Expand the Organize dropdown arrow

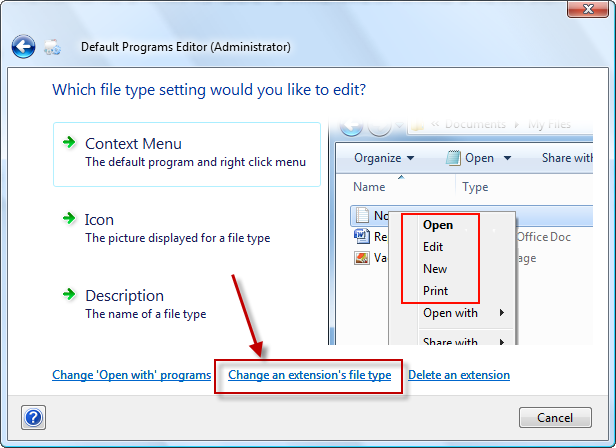click(411, 158)
